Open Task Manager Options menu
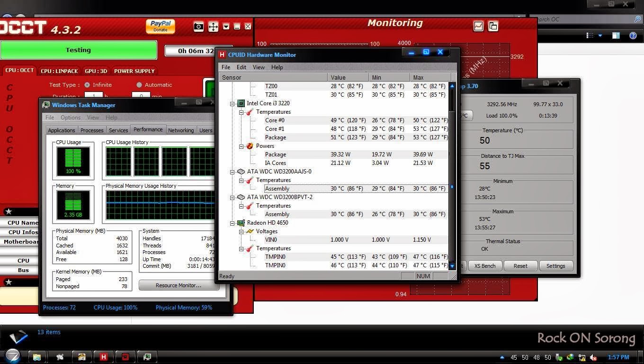 click(x=70, y=117)
